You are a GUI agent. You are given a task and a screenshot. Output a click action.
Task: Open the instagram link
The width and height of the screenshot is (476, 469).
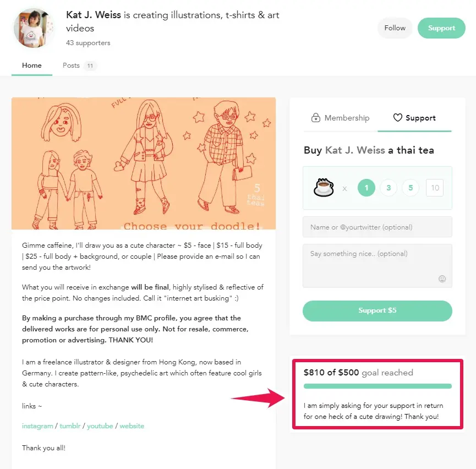pyautogui.click(x=37, y=426)
